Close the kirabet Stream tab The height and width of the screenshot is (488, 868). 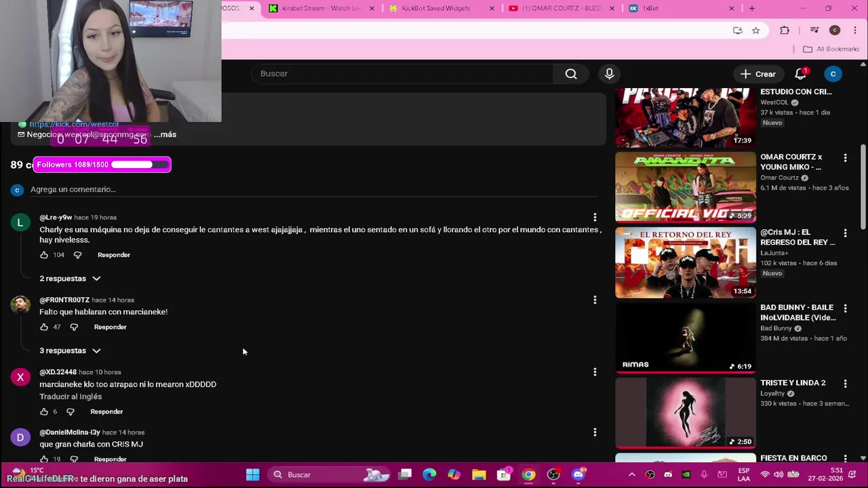[x=372, y=8]
